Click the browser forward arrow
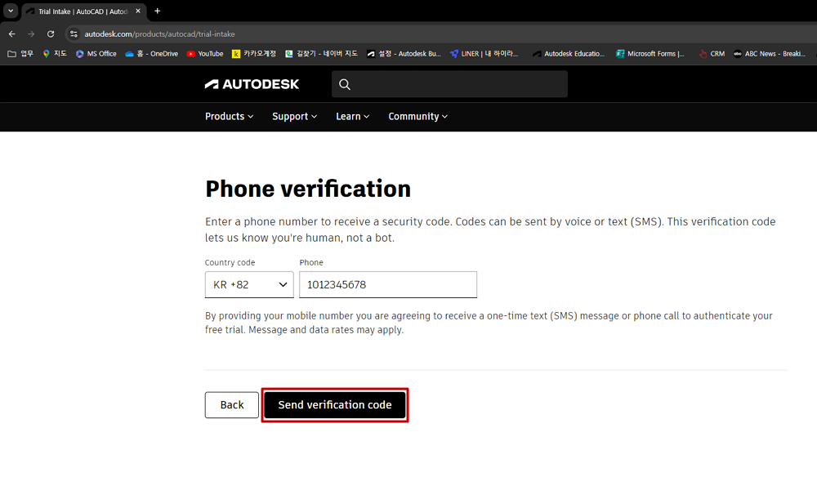The width and height of the screenshot is (817, 504). point(31,33)
